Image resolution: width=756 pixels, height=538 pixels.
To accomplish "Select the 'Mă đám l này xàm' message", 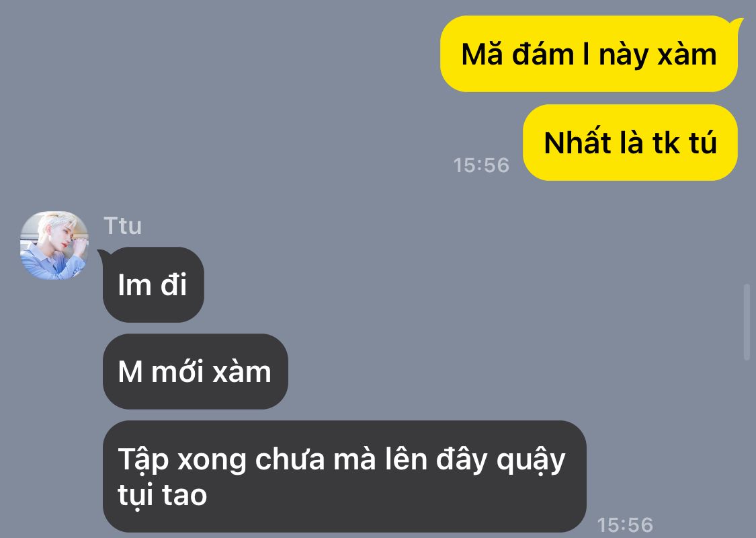I will [x=589, y=54].
